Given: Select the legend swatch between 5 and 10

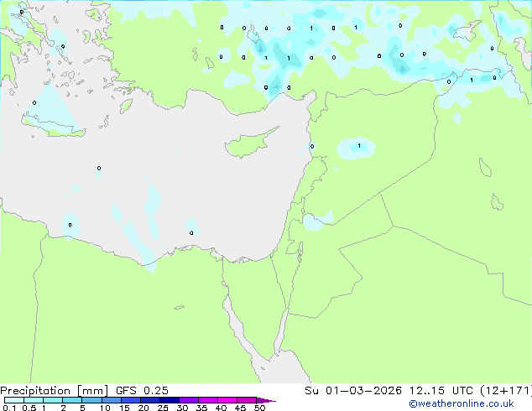Looking at the screenshot, I should 91,400.
